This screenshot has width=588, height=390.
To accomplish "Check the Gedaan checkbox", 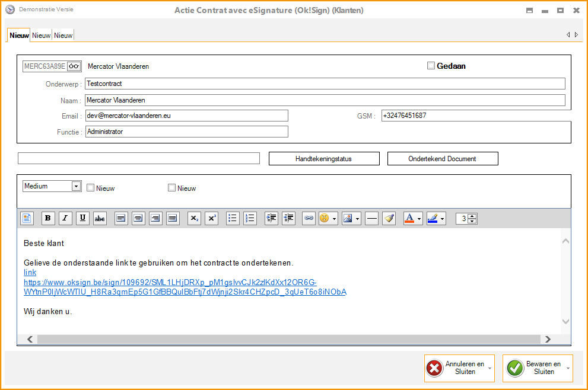I will coord(431,66).
